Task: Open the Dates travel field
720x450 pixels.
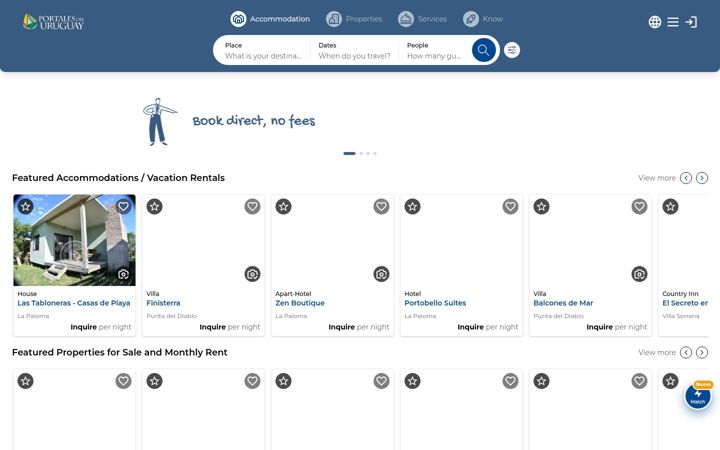Action: coord(354,51)
